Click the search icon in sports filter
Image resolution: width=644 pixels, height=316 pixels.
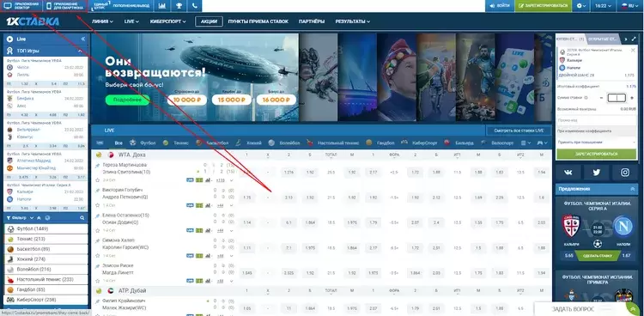(82, 218)
